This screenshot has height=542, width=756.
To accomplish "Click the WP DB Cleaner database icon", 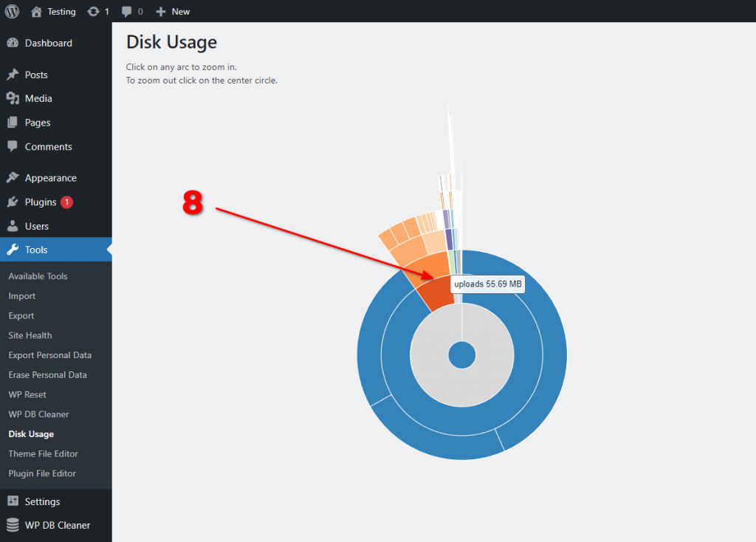I will coord(13,524).
